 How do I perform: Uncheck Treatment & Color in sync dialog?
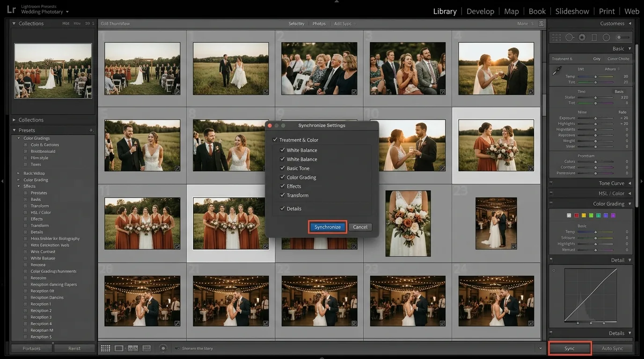coord(275,140)
